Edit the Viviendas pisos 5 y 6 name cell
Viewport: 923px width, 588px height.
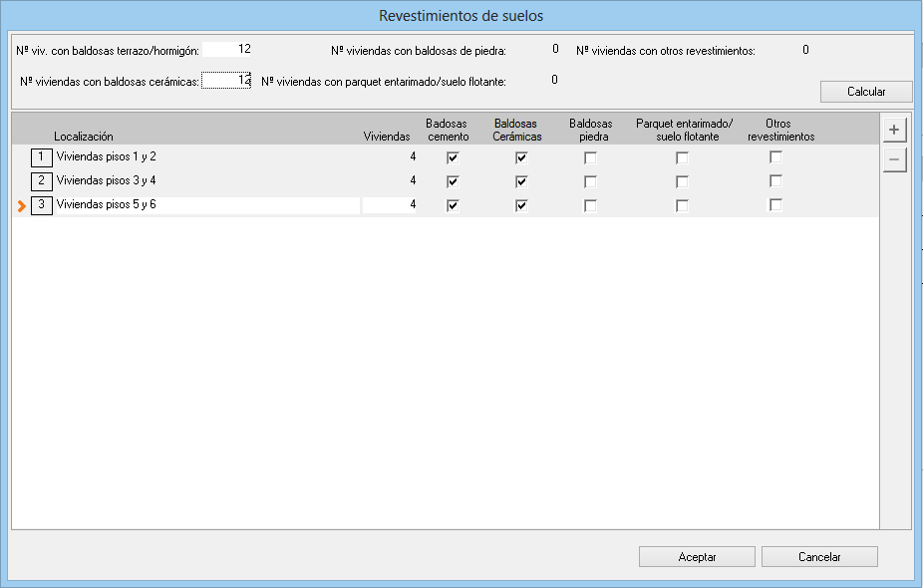tap(206, 204)
